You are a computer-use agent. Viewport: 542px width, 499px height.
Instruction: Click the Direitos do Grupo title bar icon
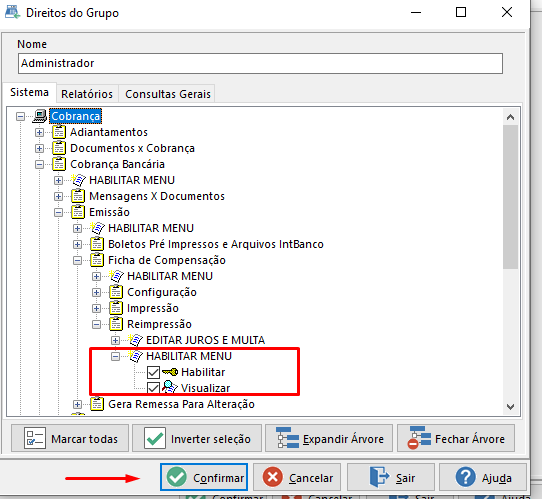[x=12, y=12]
